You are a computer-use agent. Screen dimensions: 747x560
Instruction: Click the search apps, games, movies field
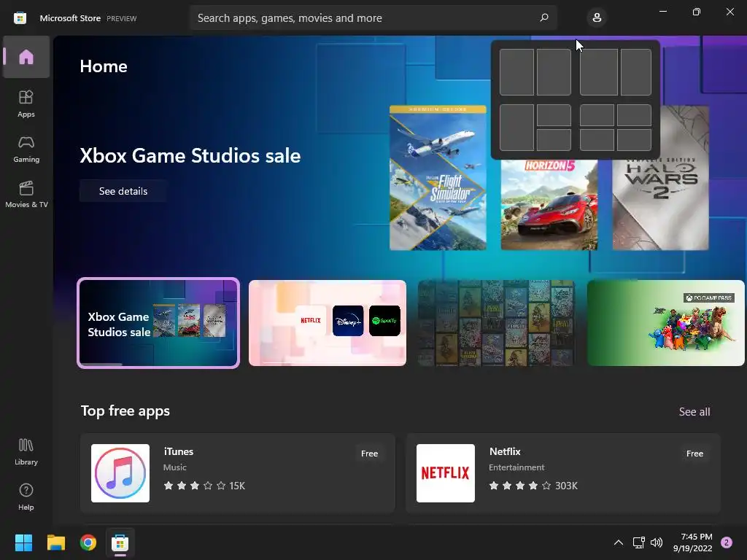click(x=373, y=18)
